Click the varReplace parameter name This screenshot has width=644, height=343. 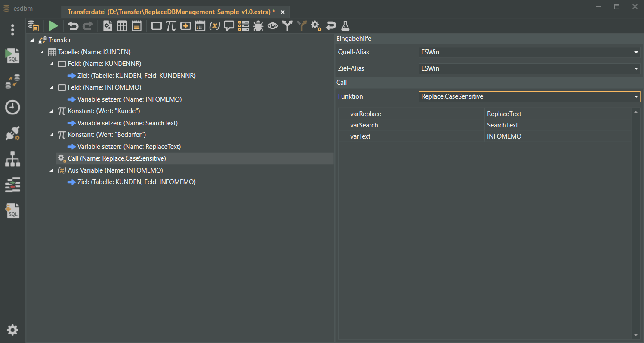[366, 114]
